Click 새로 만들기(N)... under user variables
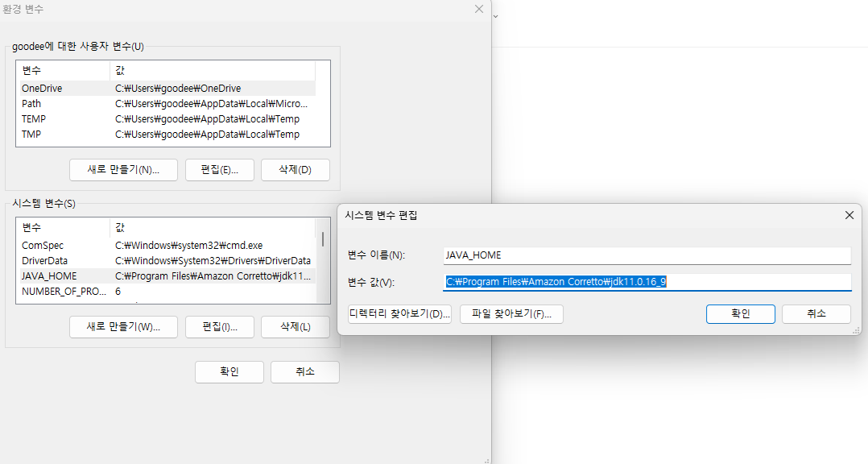The height and width of the screenshot is (464, 868). click(x=123, y=170)
